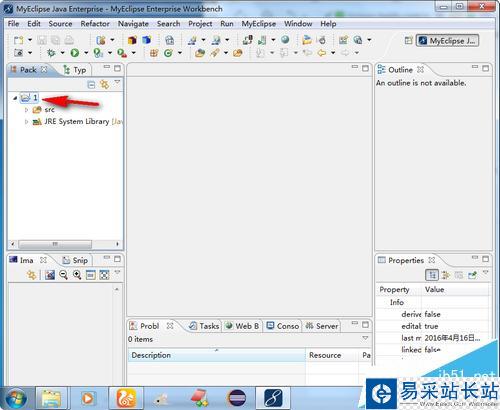Viewport: 500px width, 410px height.
Task: Open the MyEclipse menu
Action: [x=259, y=24]
